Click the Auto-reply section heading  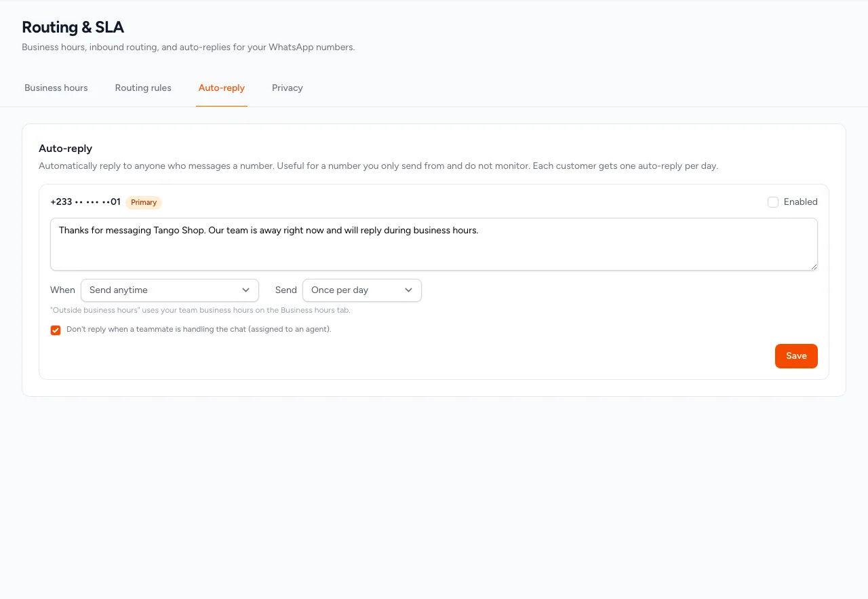click(66, 149)
